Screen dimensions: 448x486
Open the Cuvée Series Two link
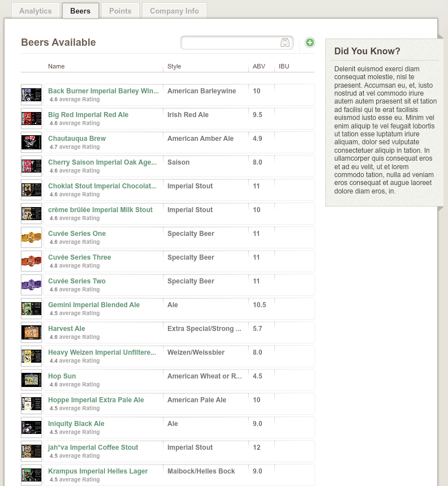click(77, 281)
